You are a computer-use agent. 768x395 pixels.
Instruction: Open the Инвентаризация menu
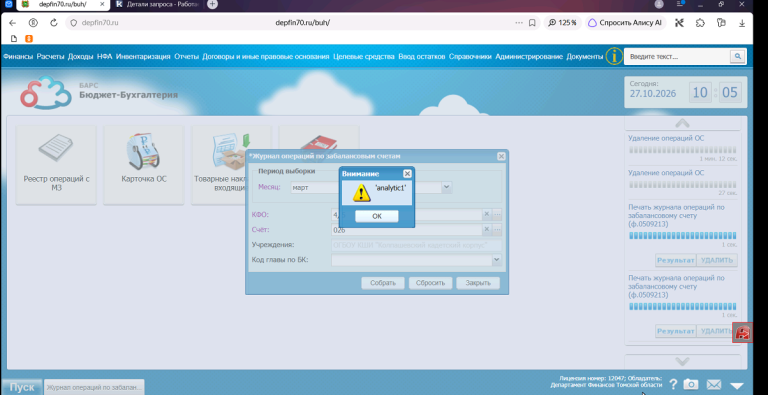pos(143,56)
